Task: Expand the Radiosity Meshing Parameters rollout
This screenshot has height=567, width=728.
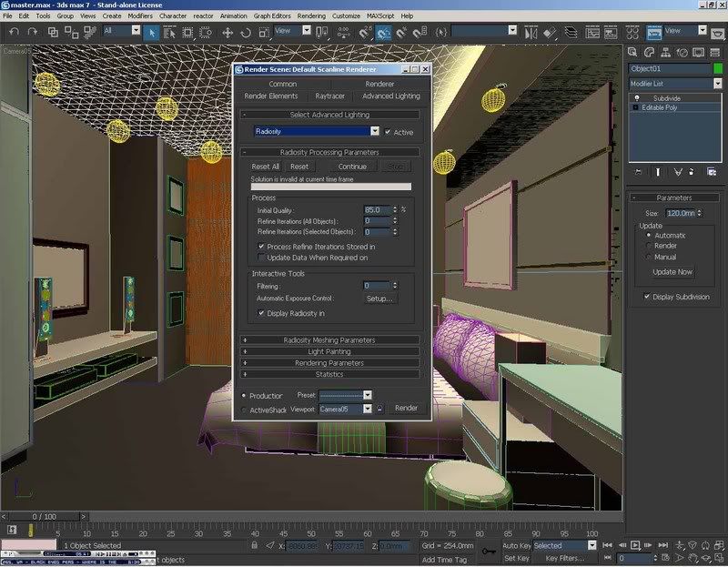Action: click(329, 339)
